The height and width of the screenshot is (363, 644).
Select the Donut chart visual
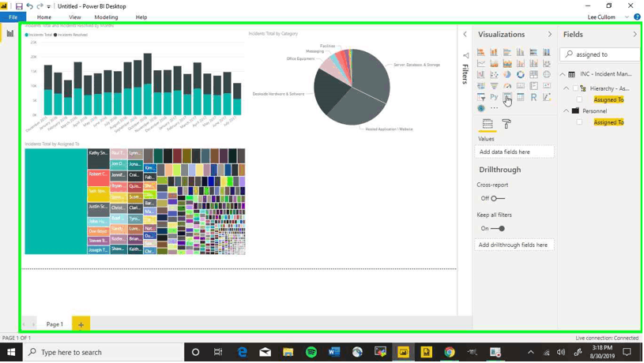[521, 74]
